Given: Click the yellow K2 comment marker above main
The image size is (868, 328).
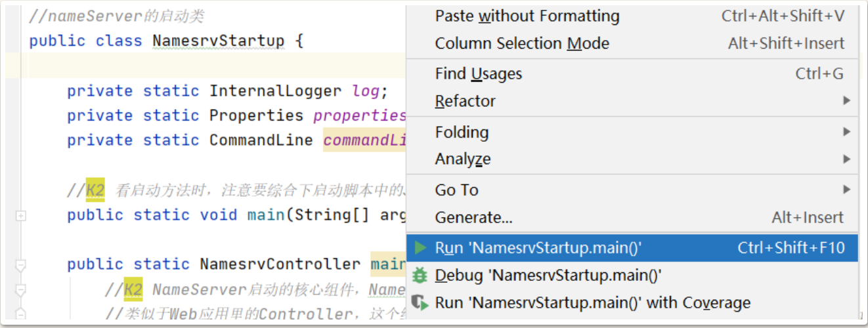Looking at the screenshot, I should pos(95,191).
